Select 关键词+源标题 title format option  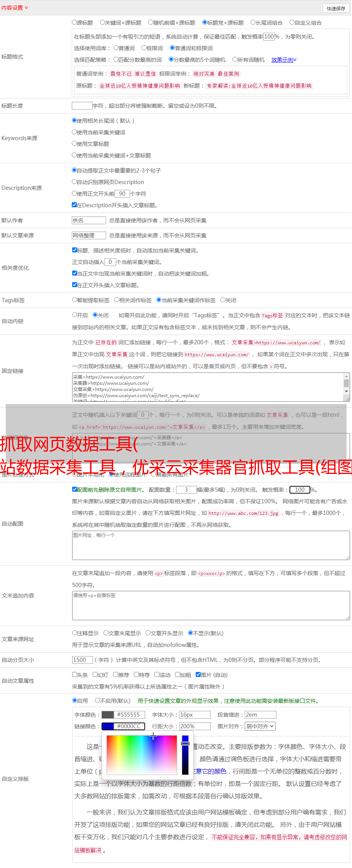pyautogui.click(x=102, y=22)
